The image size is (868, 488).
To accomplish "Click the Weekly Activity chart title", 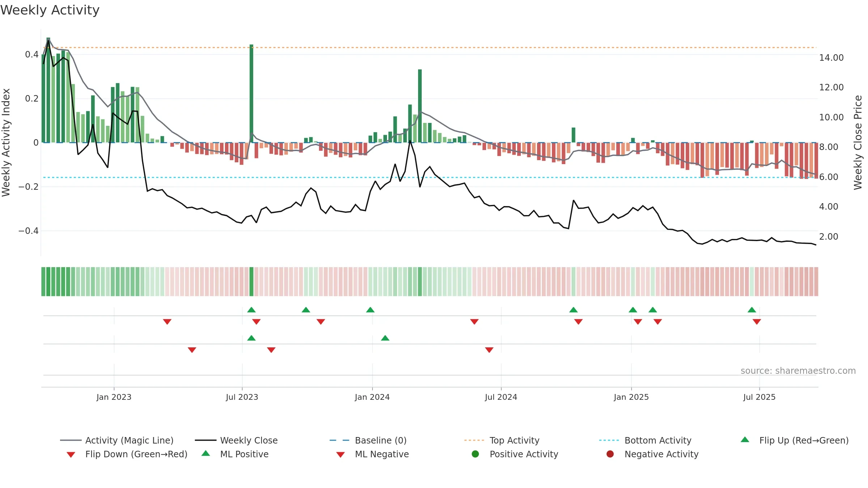I will (x=50, y=10).
